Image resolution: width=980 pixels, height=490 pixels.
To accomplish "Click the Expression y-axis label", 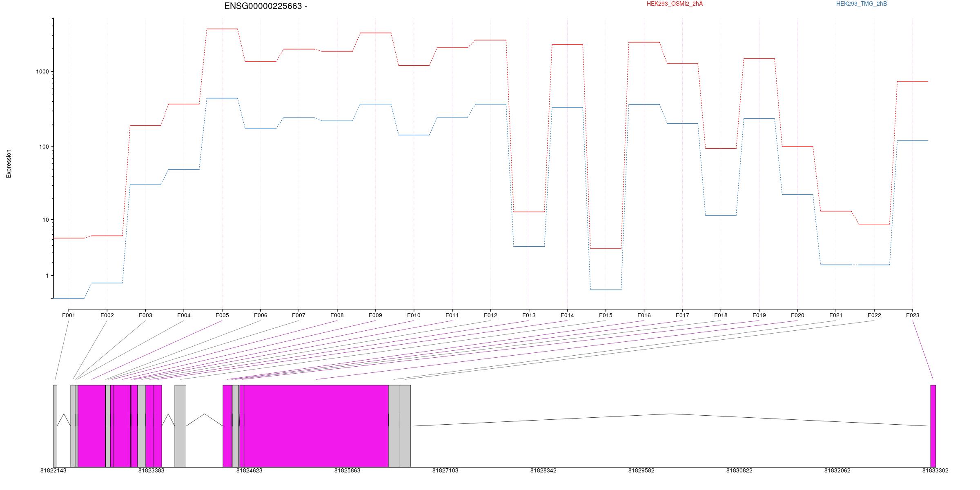I will pos(9,164).
